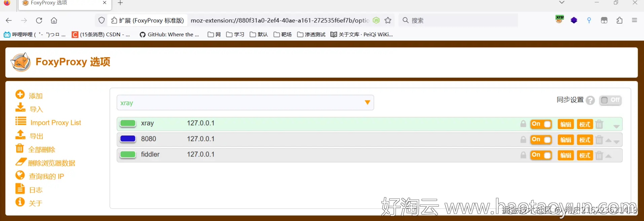The width and height of the screenshot is (644, 221).
Task: Open the About info icon
Action: tap(20, 202)
